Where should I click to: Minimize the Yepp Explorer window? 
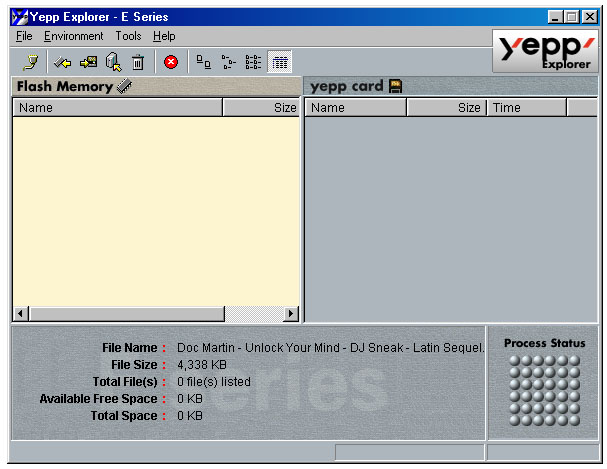556,17
